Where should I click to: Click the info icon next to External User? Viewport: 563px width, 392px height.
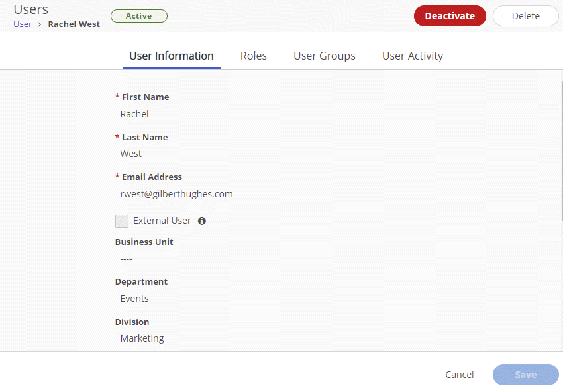click(x=202, y=220)
